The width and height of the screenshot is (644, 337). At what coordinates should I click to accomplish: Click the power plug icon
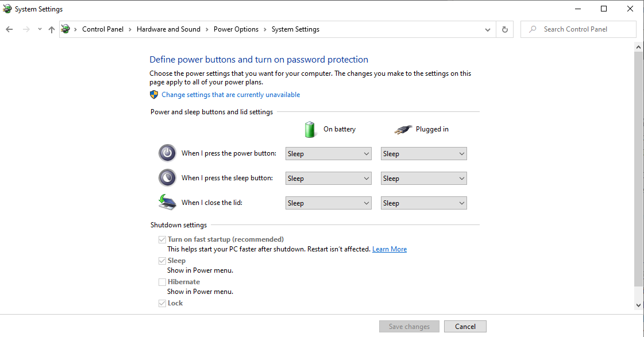(403, 130)
